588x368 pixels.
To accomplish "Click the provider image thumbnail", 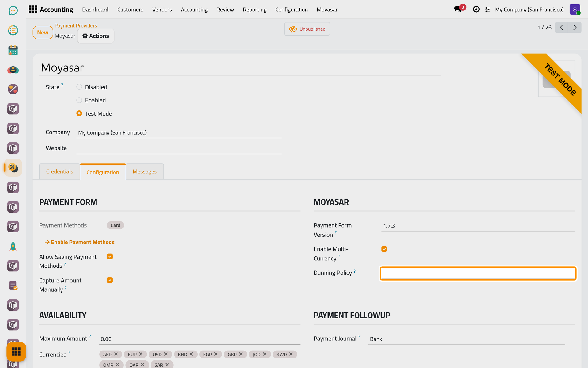I will (x=556, y=79).
